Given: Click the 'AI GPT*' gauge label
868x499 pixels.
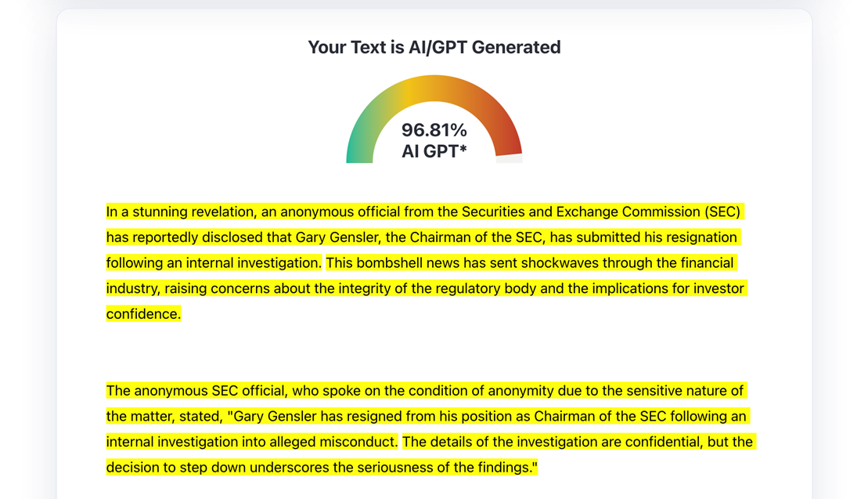Looking at the screenshot, I should [434, 151].
